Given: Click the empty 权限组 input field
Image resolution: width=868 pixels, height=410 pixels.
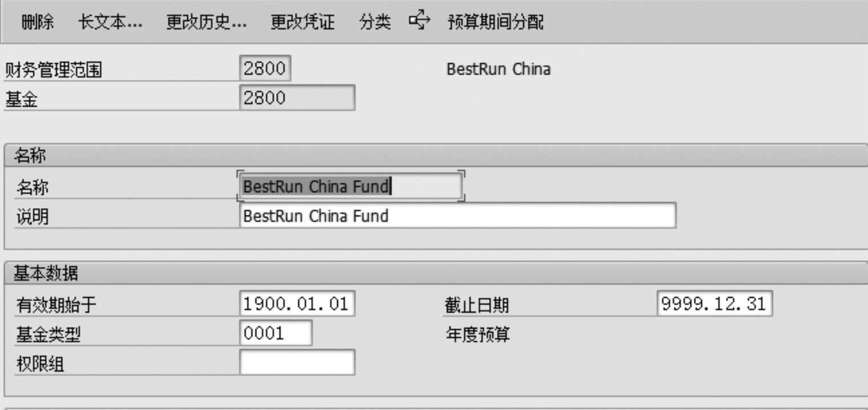Looking at the screenshot, I should pos(297,363).
